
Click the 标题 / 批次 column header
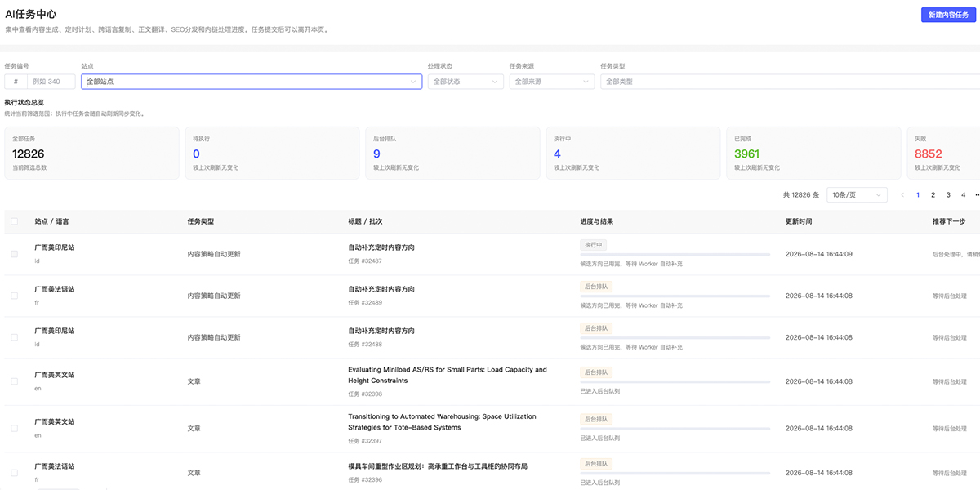[365, 221]
